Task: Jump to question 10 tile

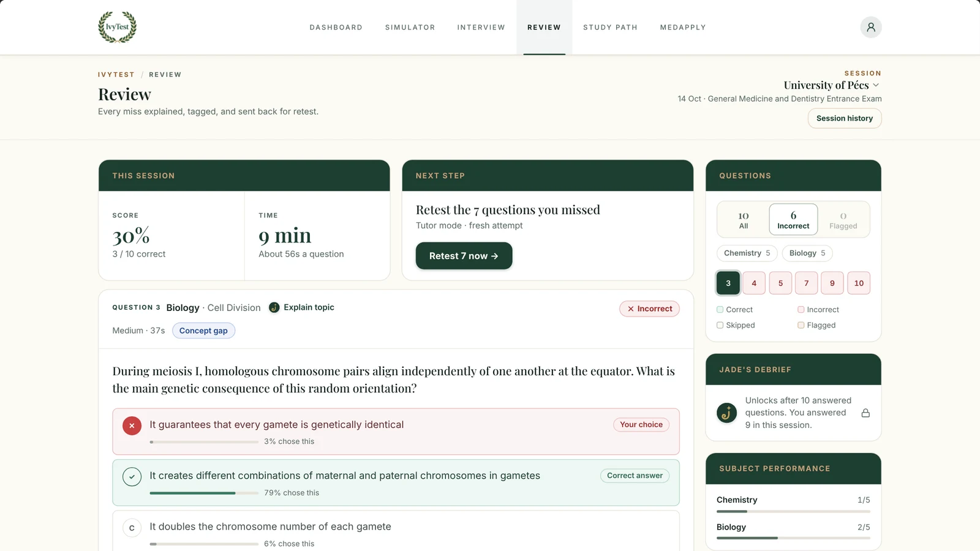Action: pos(859,283)
